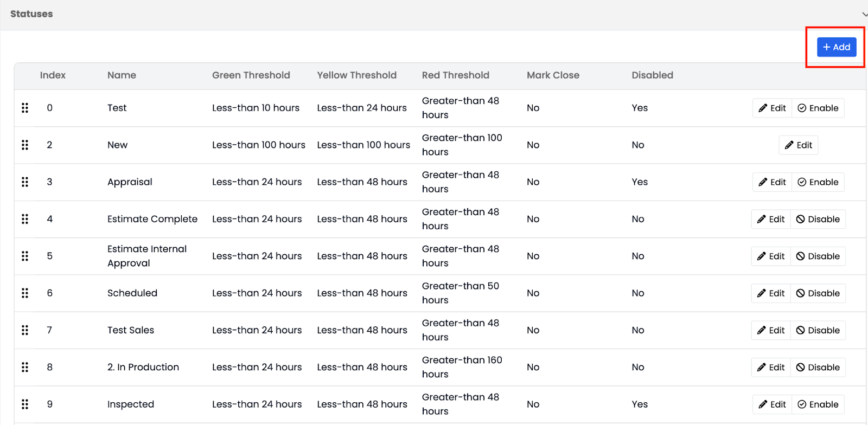Click drag handle for Estimate Complete row

[25, 219]
